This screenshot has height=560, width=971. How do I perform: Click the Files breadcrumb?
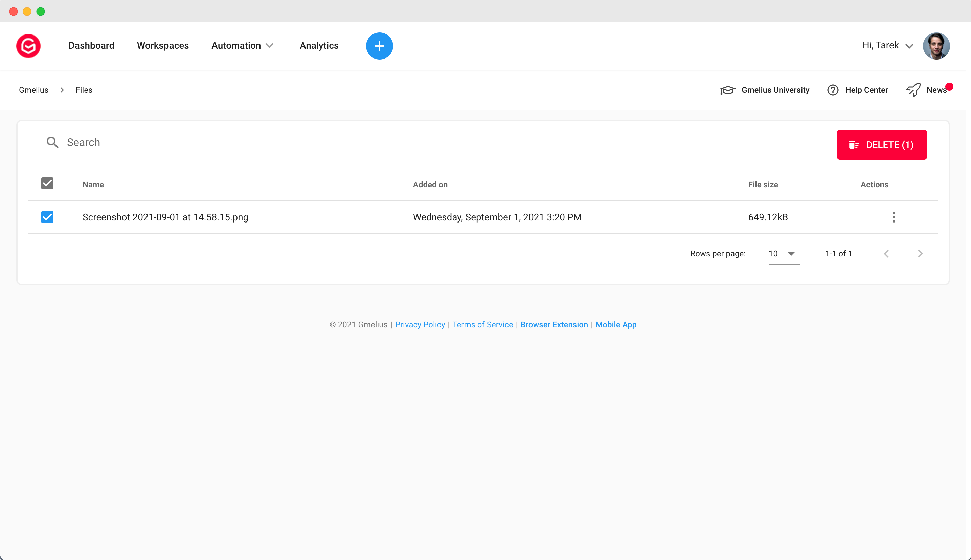[x=84, y=90]
